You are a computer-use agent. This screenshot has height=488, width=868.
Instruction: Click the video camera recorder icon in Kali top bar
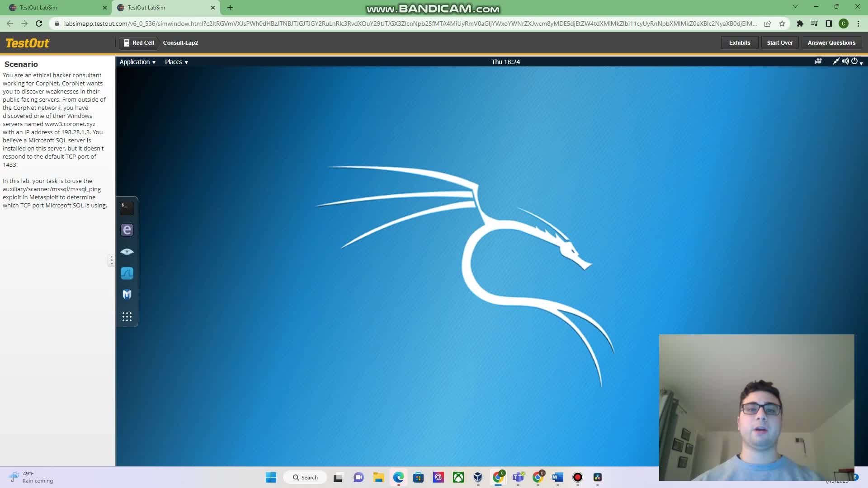[x=818, y=61]
